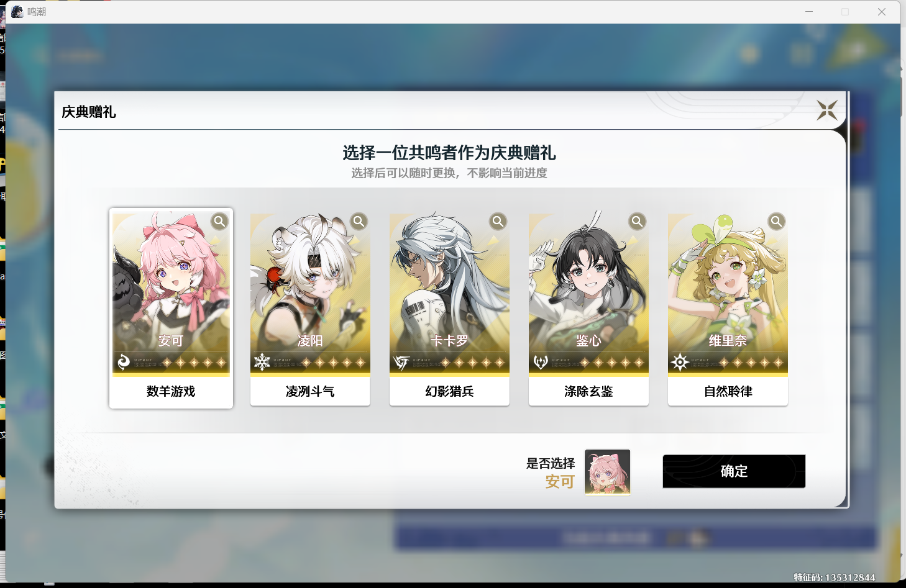Viewport: 906px width, 588px height.
Task: Open magnifier preview on 安可 card
Action: coord(219,221)
